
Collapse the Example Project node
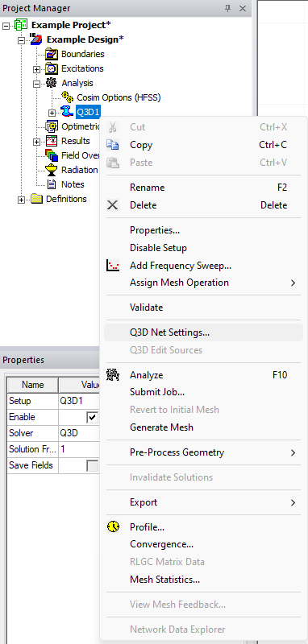(6, 26)
